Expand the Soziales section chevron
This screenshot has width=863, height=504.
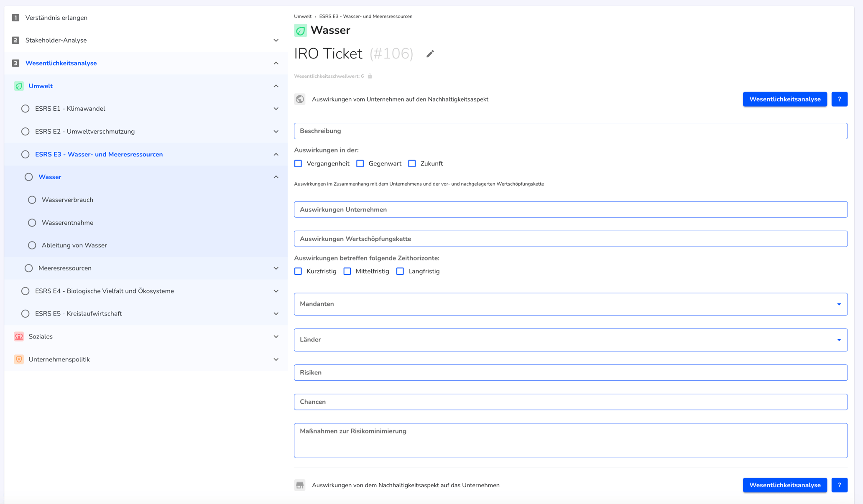[x=276, y=336]
